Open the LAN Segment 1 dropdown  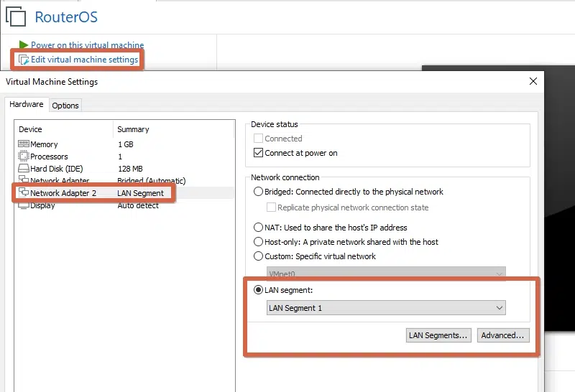(x=386, y=308)
